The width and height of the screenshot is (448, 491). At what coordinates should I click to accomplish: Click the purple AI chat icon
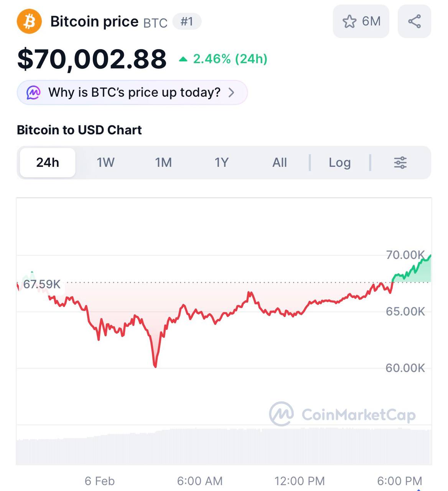(x=33, y=92)
